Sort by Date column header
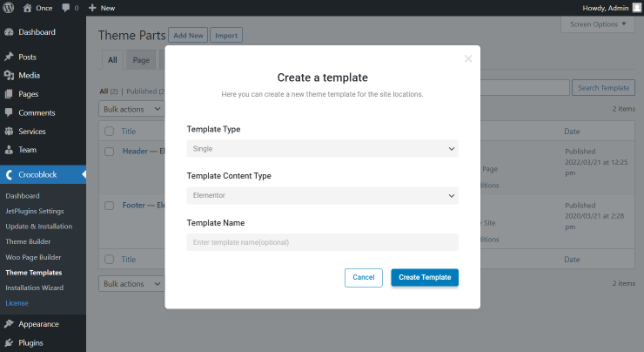This screenshot has width=644, height=352. pos(572,132)
